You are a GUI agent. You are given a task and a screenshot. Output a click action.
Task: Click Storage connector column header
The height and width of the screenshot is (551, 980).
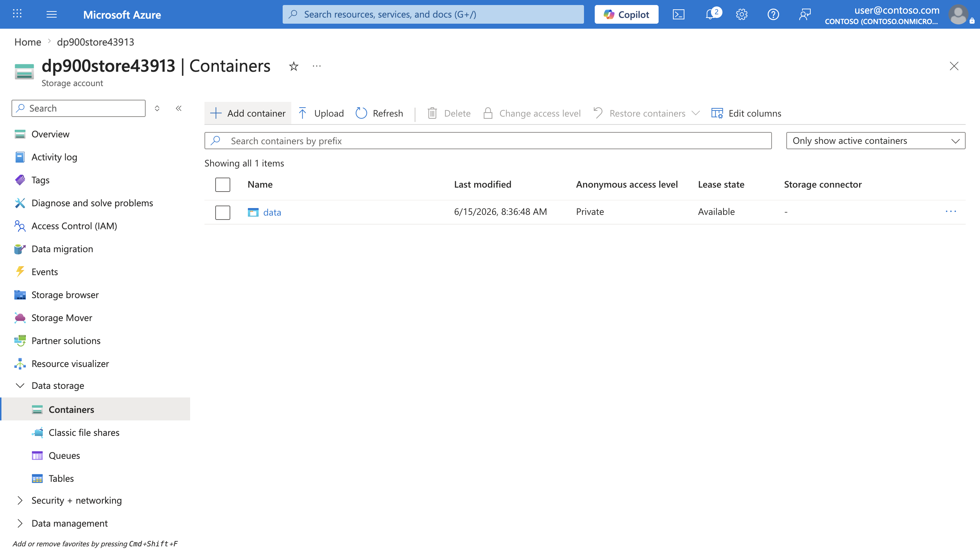point(823,184)
